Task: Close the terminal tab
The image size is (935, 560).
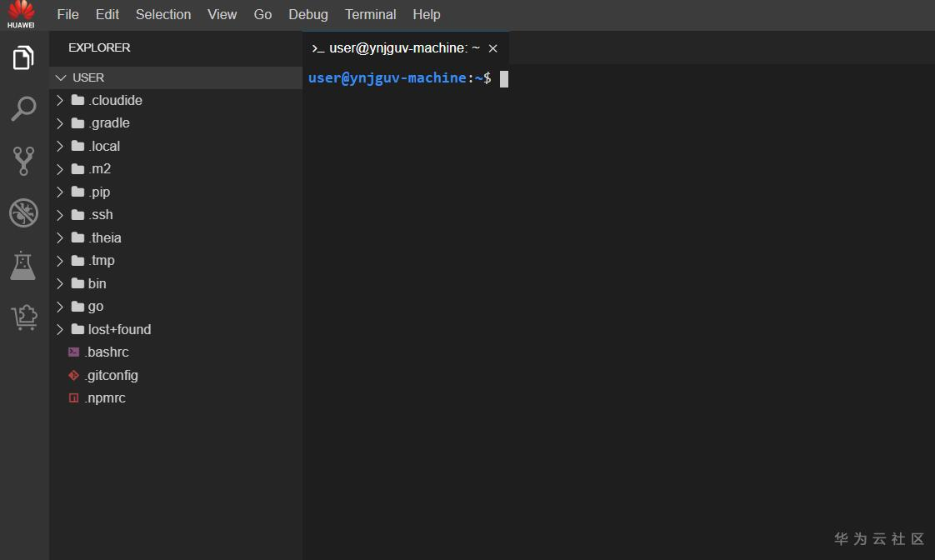Action: click(493, 48)
